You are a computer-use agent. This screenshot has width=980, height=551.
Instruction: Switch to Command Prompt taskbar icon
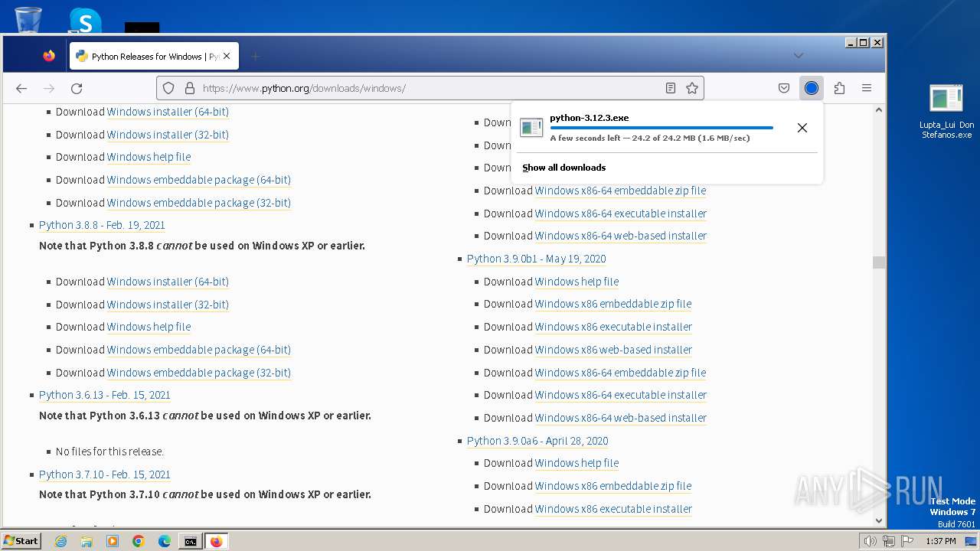(190, 541)
